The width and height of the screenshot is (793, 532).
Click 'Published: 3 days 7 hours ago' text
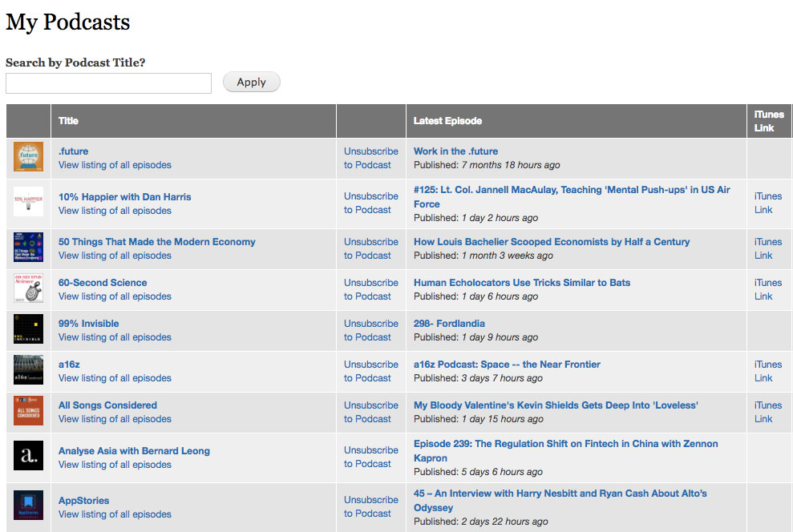[478, 378]
